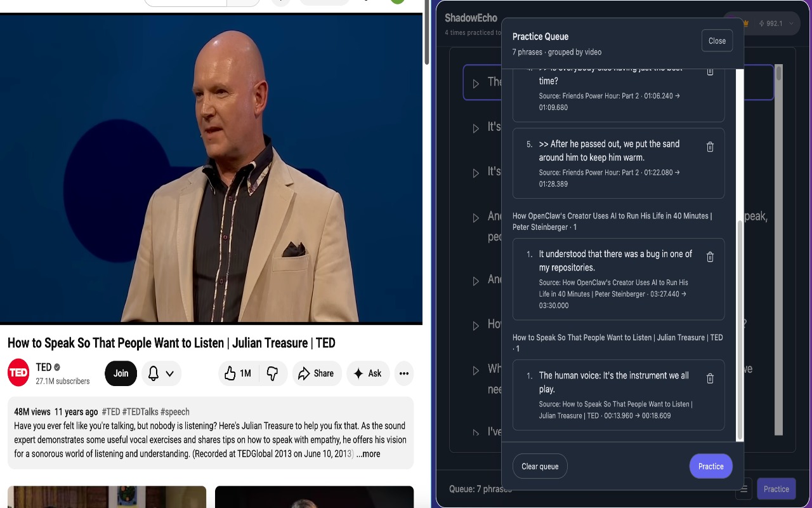Open the TED channel avatar
The height and width of the screenshot is (508, 812).
18,373
